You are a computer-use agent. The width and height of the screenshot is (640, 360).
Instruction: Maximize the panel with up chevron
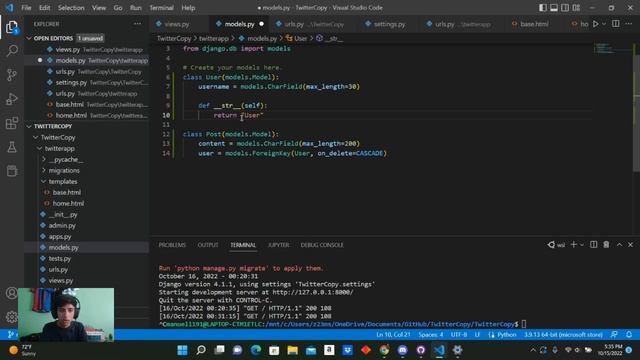pyautogui.click(x=619, y=244)
